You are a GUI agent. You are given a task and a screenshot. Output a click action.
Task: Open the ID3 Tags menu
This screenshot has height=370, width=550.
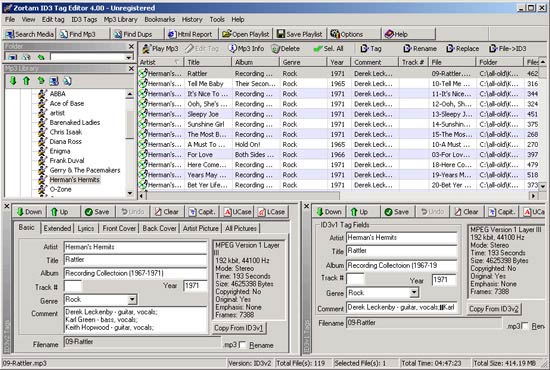(84, 20)
